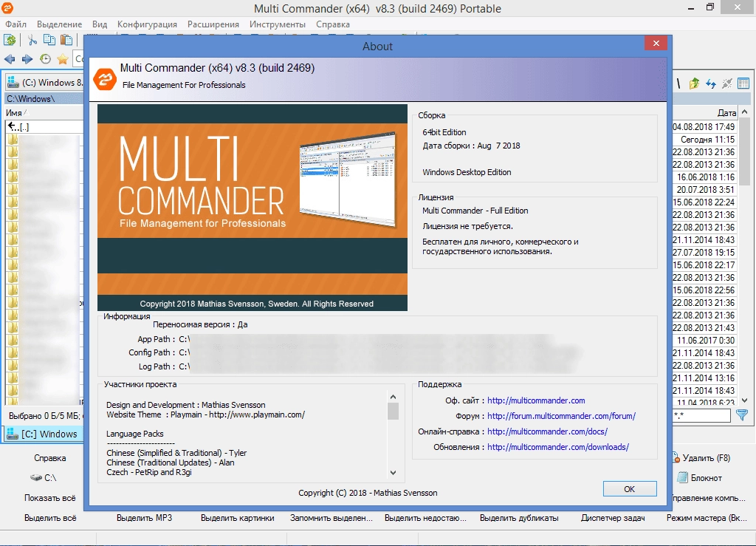Click the C:\Windows\ path bar
The width and height of the screenshot is (756, 546).
pos(44,98)
